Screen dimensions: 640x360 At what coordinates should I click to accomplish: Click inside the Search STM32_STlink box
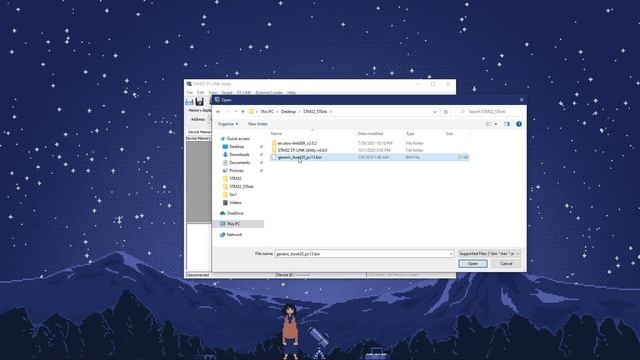point(490,111)
